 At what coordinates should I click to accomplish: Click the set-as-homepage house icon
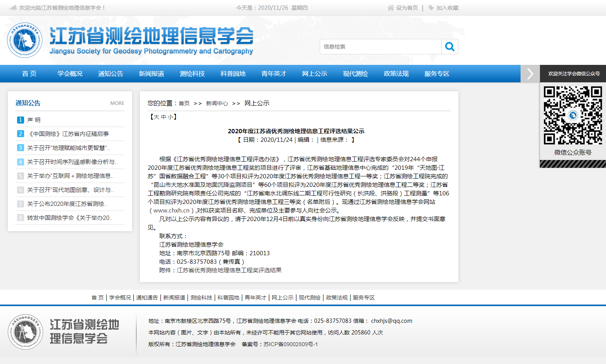[x=391, y=8]
